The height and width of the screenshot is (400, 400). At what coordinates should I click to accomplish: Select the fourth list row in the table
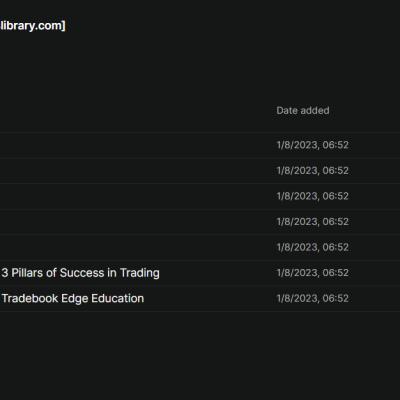coord(200,222)
